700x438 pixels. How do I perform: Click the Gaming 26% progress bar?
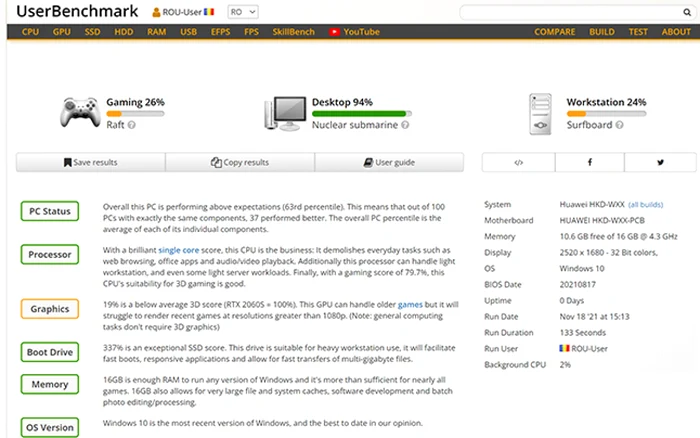[x=135, y=114]
